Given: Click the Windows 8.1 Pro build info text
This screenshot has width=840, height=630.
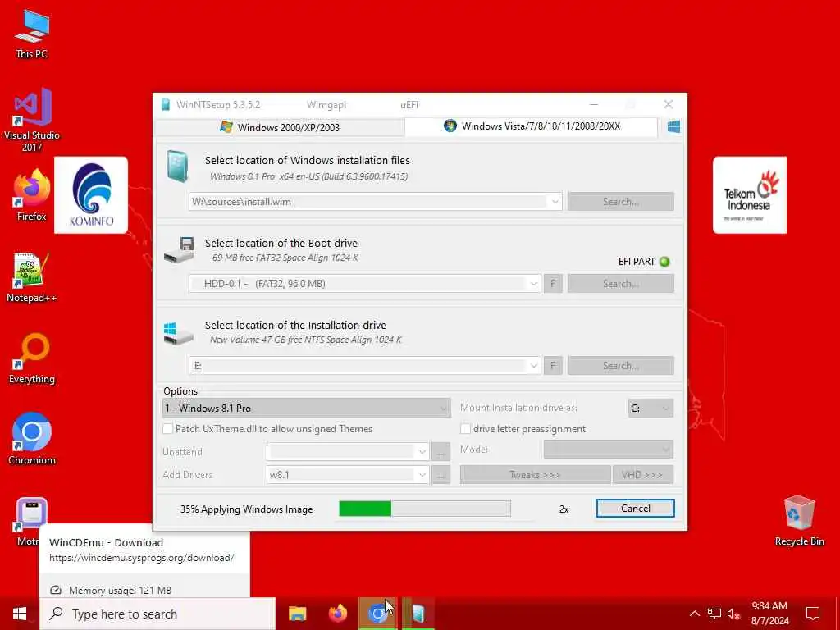Looking at the screenshot, I should click(x=308, y=176).
